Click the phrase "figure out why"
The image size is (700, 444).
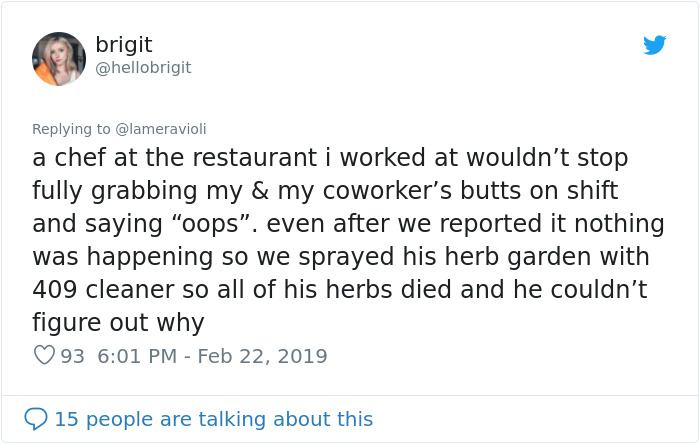[x=118, y=323]
